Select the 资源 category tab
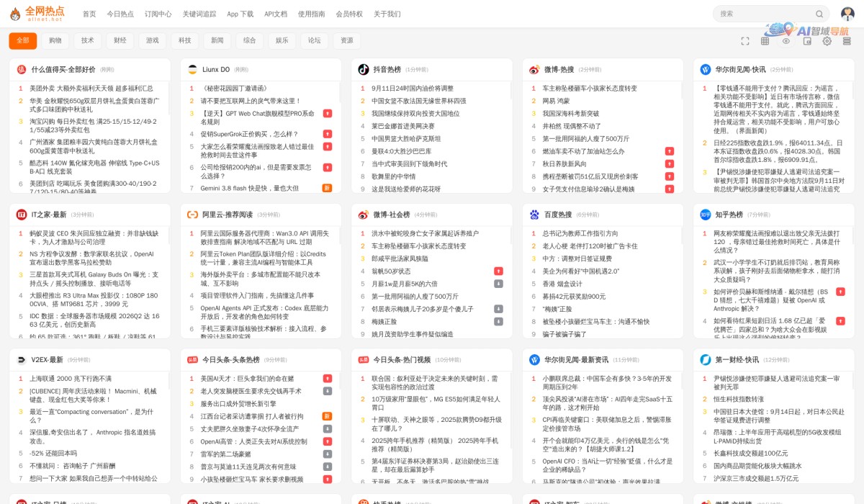This screenshot has height=504, width=864. [347, 41]
